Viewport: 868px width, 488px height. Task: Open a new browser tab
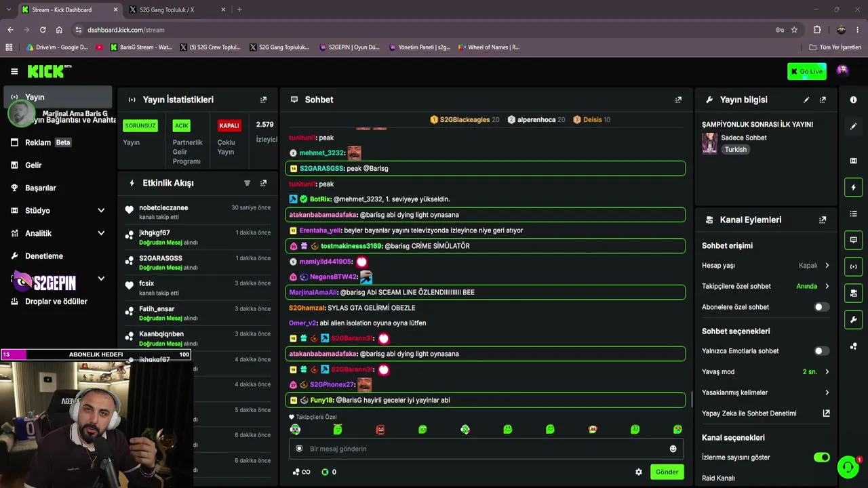[239, 9]
